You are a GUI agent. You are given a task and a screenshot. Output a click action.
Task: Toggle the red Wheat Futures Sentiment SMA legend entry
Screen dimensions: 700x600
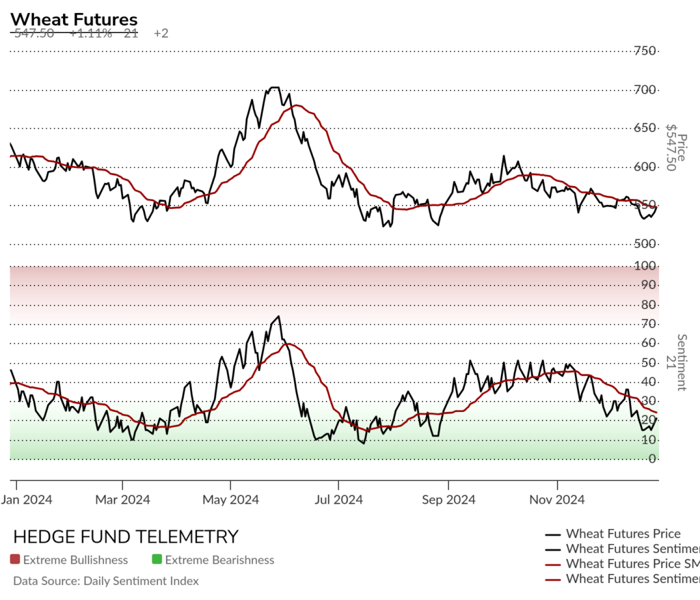[622, 579]
